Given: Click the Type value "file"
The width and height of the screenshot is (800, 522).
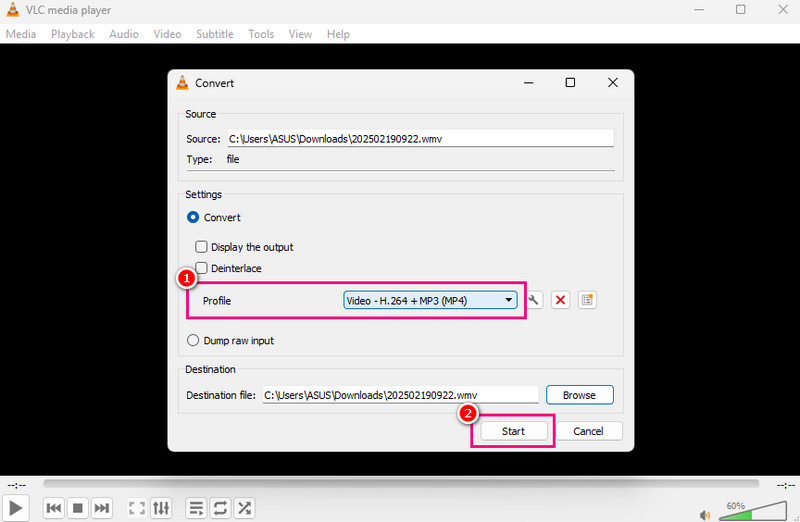Looking at the screenshot, I should [x=233, y=159].
